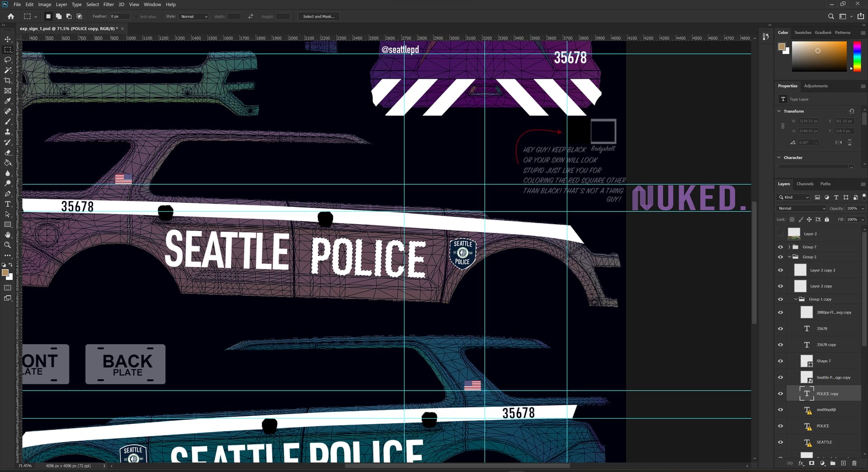
Task: Click the delete layer trash icon
Action: [x=854, y=463]
